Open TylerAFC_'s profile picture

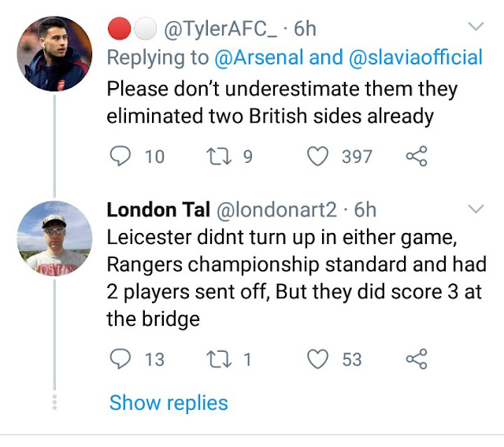pyautogui.click(x=54, y=54)
